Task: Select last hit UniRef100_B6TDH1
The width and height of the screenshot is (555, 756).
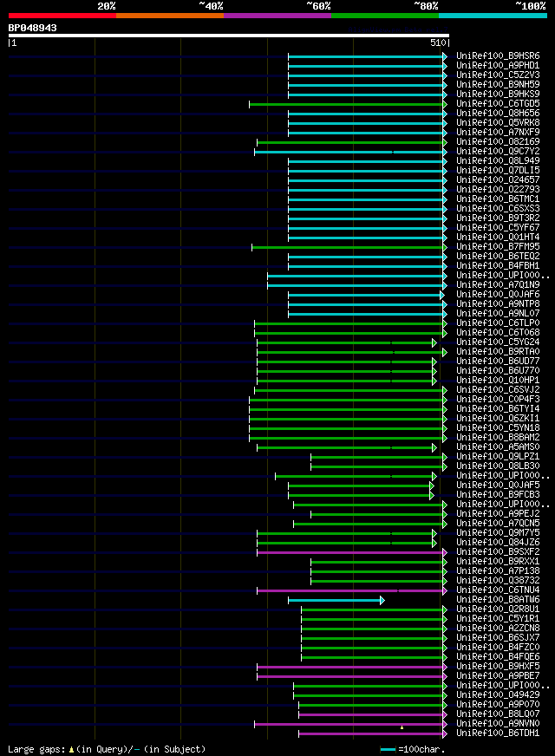Action: coord(498,733)
